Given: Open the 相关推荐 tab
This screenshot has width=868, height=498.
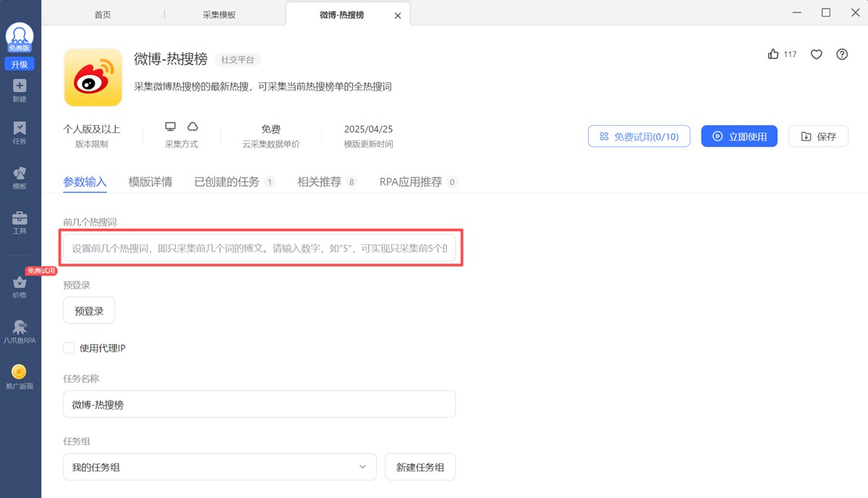Looking at the screenshot, I should click(319, 182).
